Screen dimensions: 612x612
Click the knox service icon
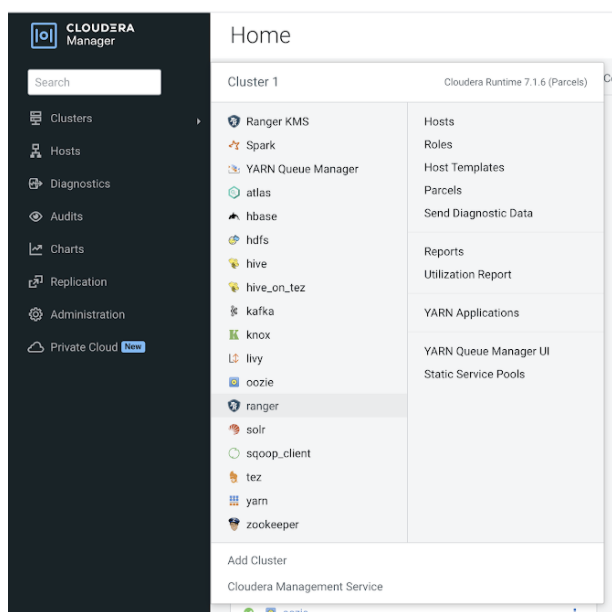click(x=233, y=335)
